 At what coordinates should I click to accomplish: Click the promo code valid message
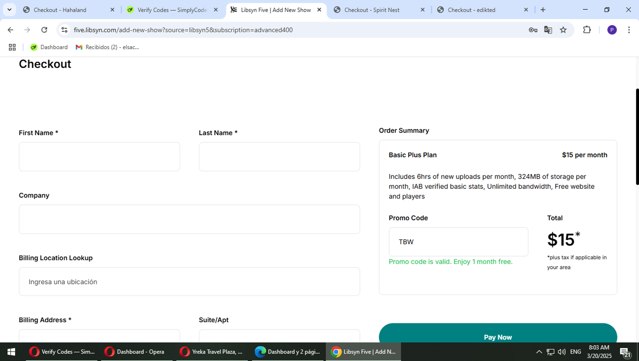(450, 262)
